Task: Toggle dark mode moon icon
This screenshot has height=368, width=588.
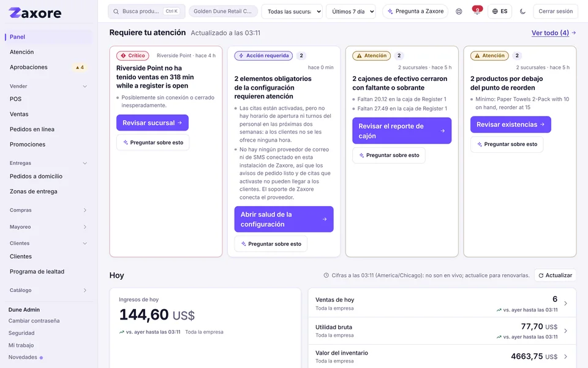Action: tap(522, 12)
